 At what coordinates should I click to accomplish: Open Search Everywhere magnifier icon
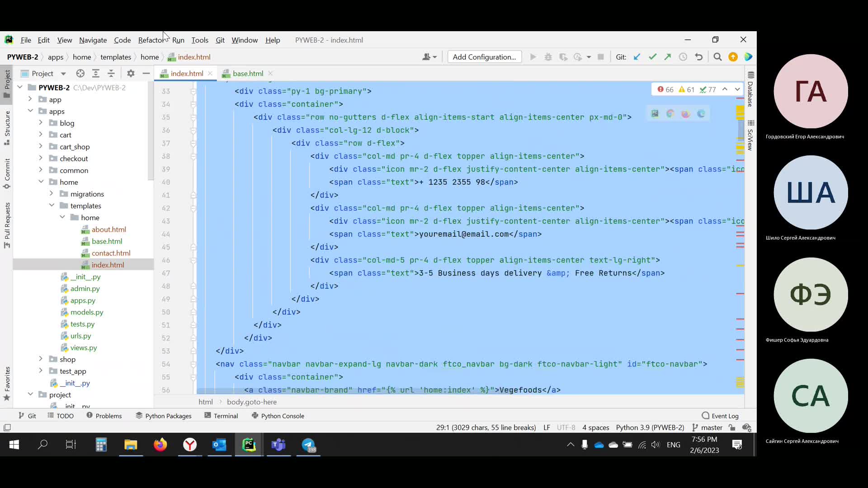tap(717, 57)
